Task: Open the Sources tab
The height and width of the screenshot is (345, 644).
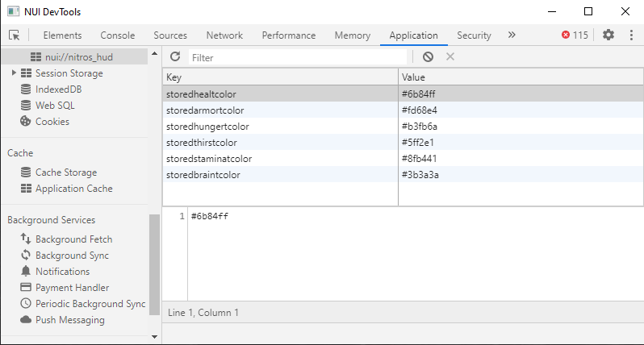Action: click(170, 35)
